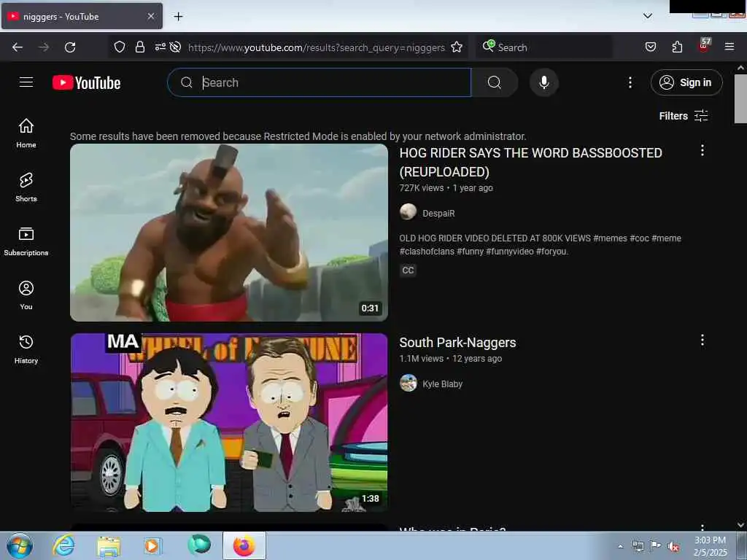Screen dimensions: 747x560
Task: Click the YouTube search magnifier button
Action: point(495,82)
